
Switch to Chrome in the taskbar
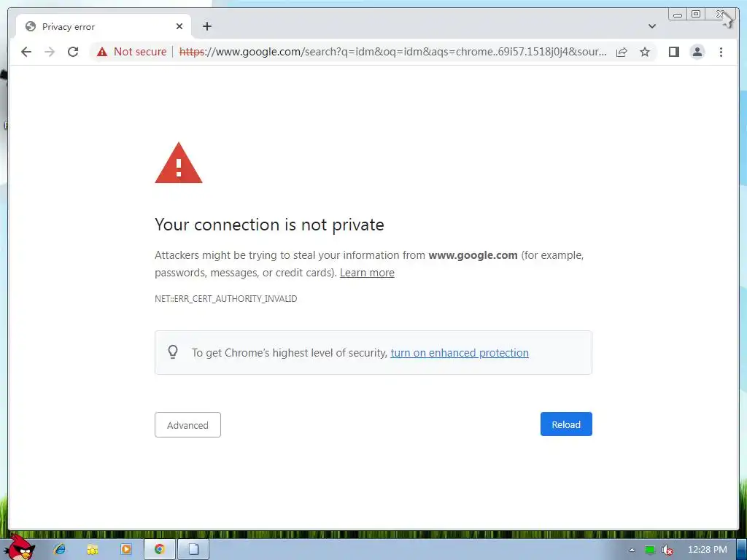click(160, 550)
